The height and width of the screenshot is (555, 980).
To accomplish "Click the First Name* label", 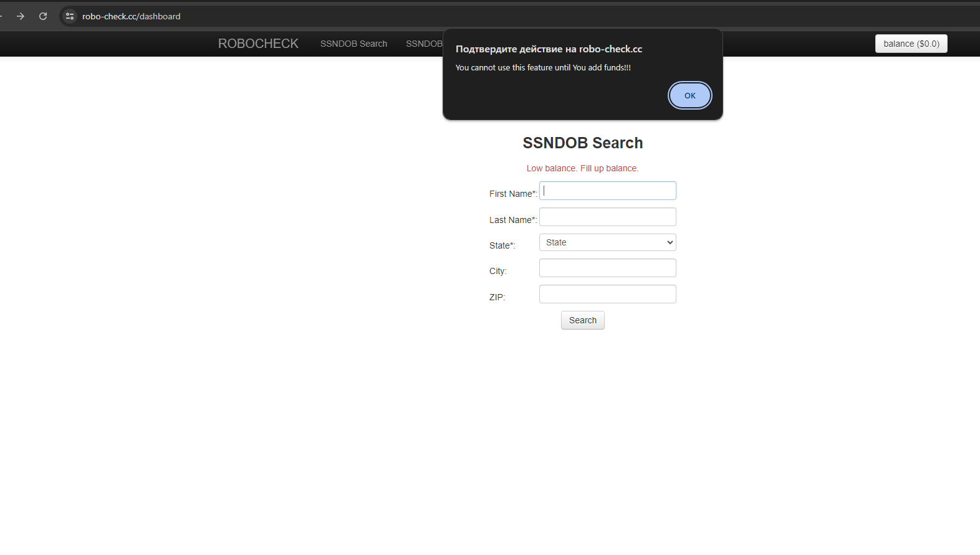I will 512,194.
